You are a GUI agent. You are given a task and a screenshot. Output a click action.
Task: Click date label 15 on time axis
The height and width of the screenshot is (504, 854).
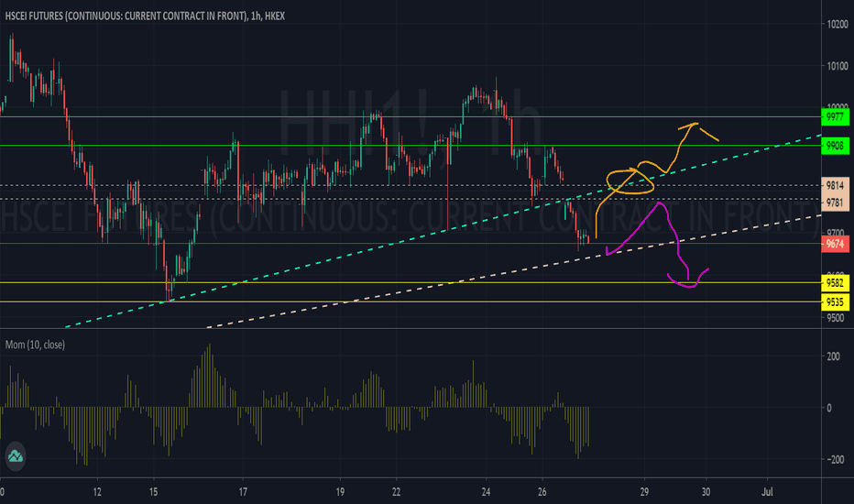(154, 492)
